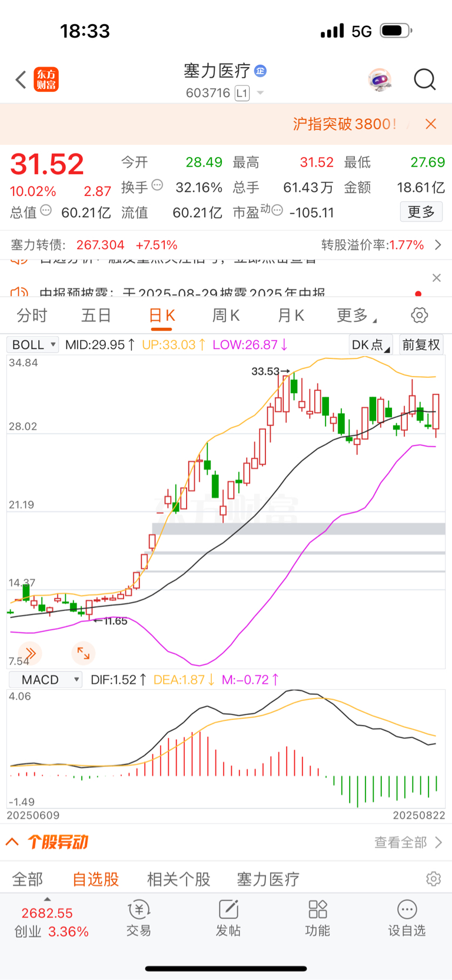Select the 相关个股 filter tab

pos(179,879)
